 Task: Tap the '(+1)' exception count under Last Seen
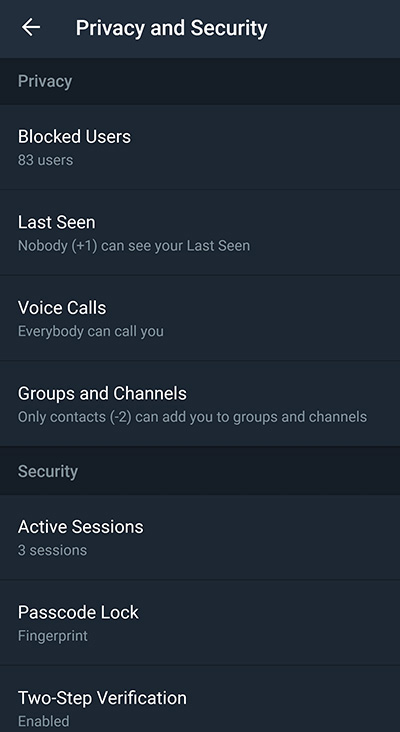click(84, 246)
